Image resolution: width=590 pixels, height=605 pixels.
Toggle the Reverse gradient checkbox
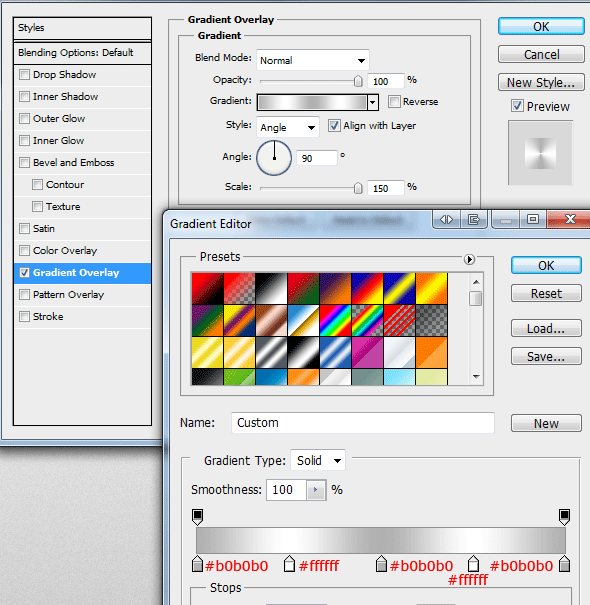click(394, 102)
